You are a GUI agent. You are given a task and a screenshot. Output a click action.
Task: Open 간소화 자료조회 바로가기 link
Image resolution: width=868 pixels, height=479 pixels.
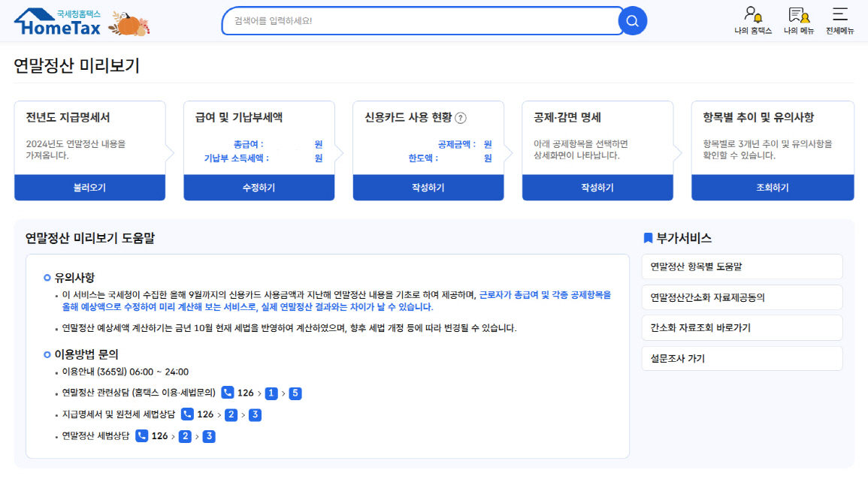pos(742,327)
